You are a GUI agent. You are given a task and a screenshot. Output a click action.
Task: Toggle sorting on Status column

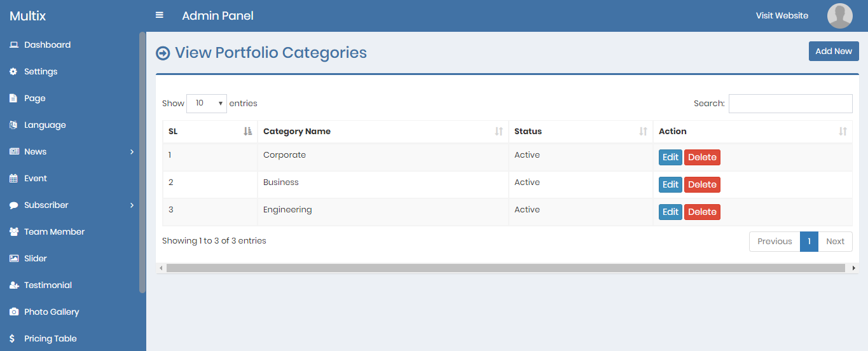[581, 132]
